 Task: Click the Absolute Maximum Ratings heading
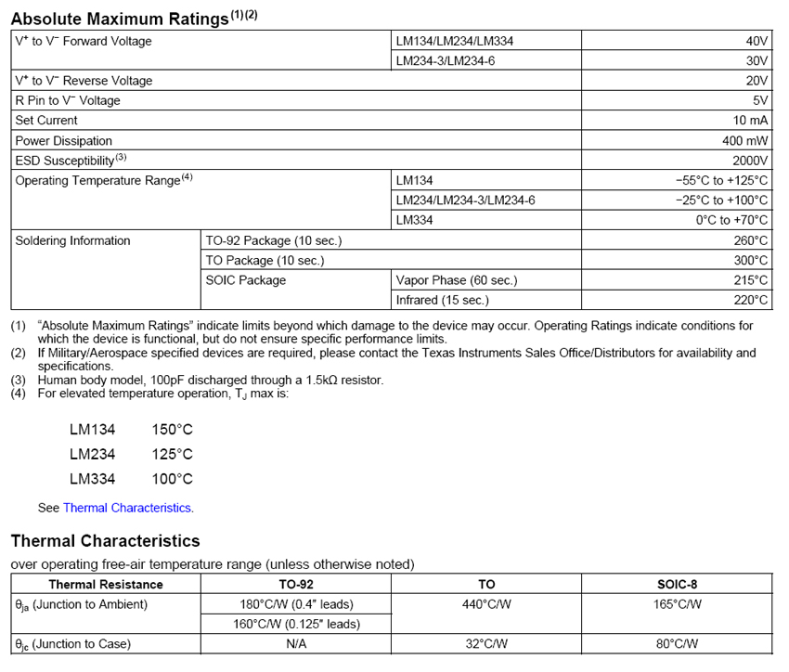pos(121,18)
